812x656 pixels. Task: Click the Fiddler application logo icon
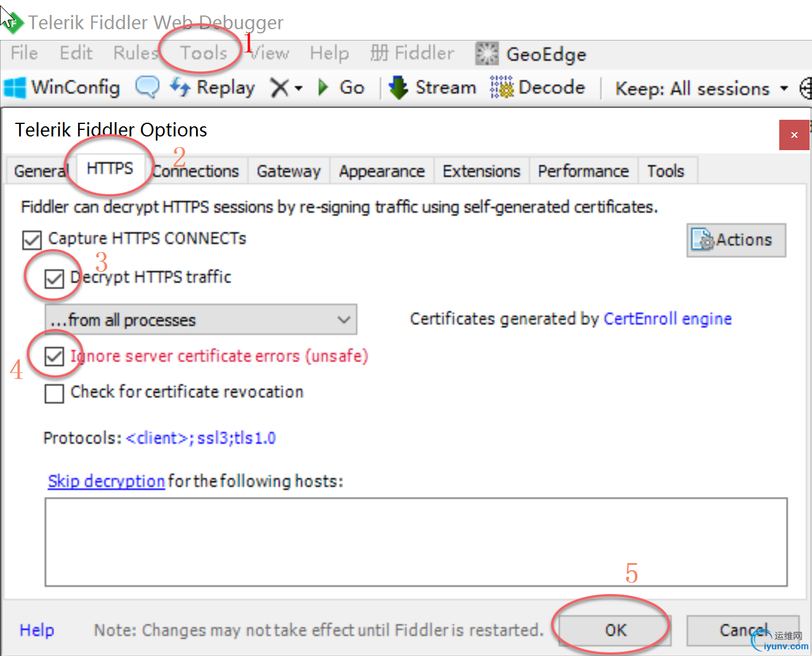click(12, 22)
